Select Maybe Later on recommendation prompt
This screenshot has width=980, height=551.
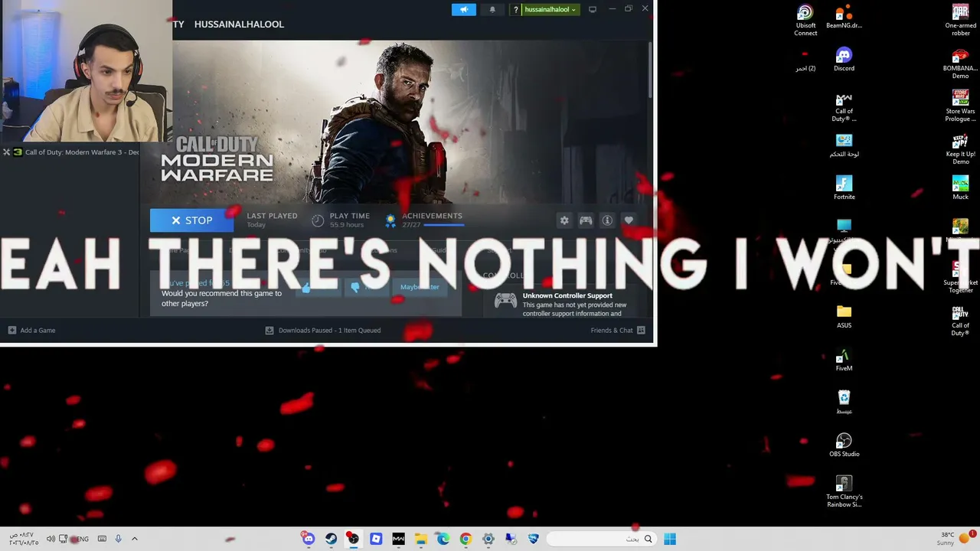[420, 287]
